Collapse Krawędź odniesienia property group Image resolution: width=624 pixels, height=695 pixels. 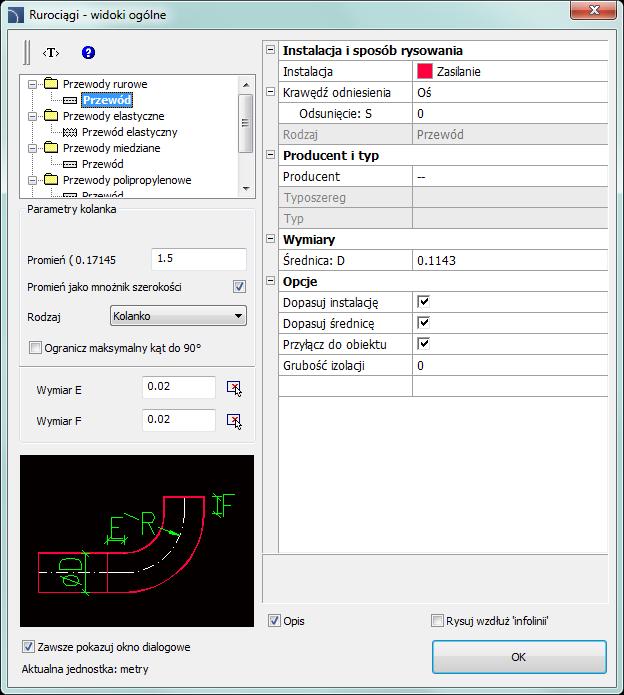click(x=270, y=92)
